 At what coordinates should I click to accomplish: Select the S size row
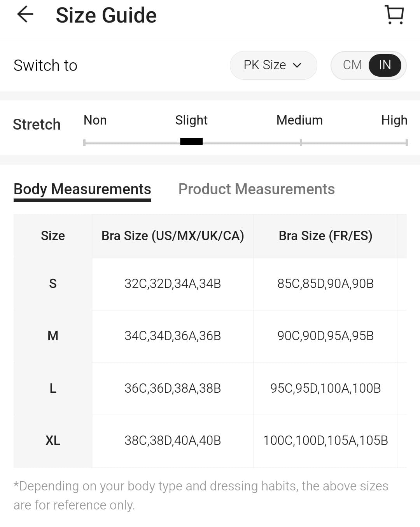(x=53, y=284)
